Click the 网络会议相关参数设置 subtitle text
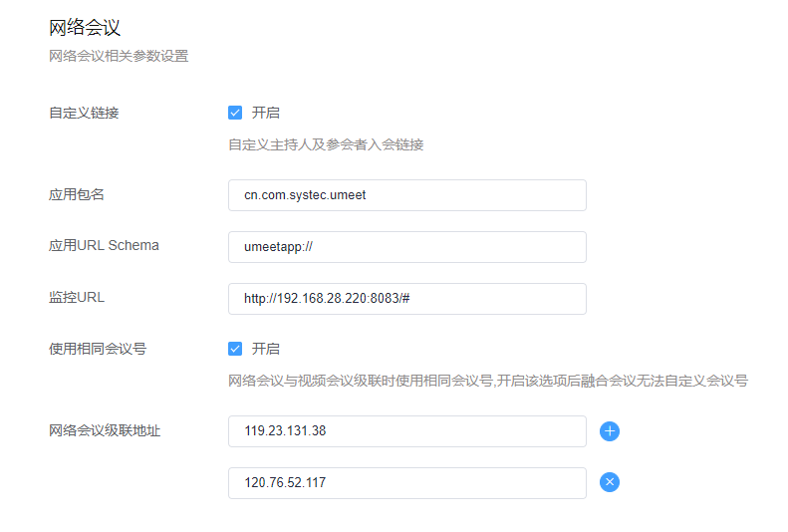 tap(119, 56)
